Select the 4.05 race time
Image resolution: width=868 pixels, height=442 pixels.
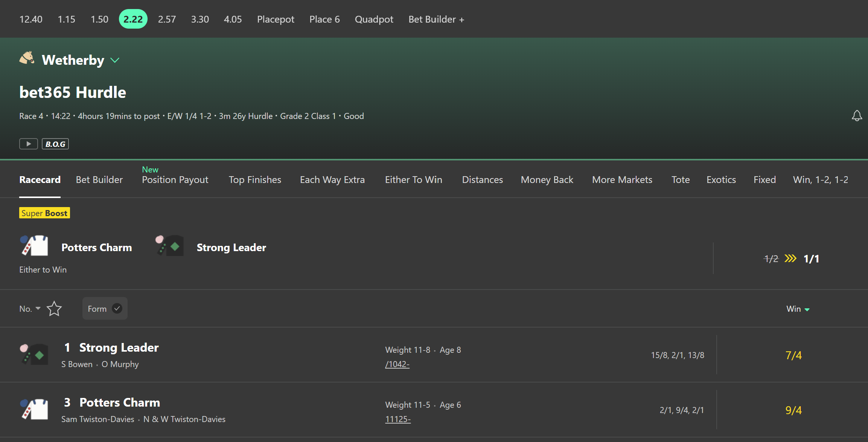pos(233,19)
